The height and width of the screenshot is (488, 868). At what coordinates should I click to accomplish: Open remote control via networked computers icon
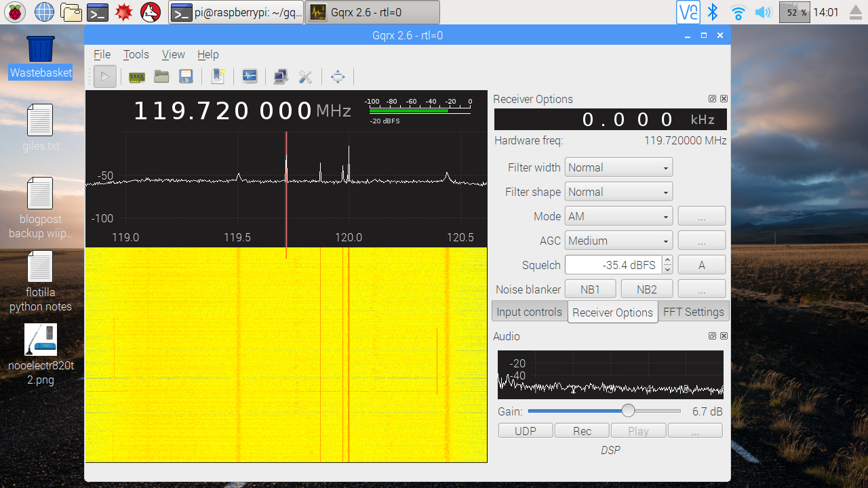[x=281, y=77]
